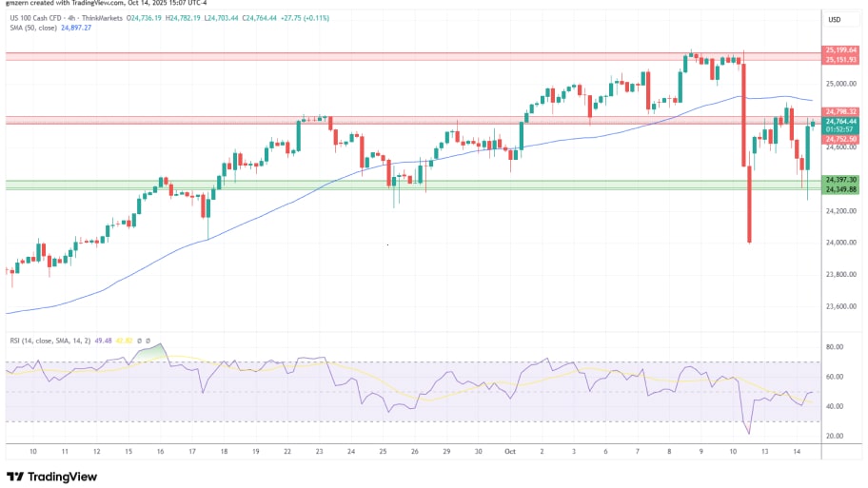Screen dimensions: 868x488
Task: Click the current price label 24,764.44
Action: click(841, 121)
